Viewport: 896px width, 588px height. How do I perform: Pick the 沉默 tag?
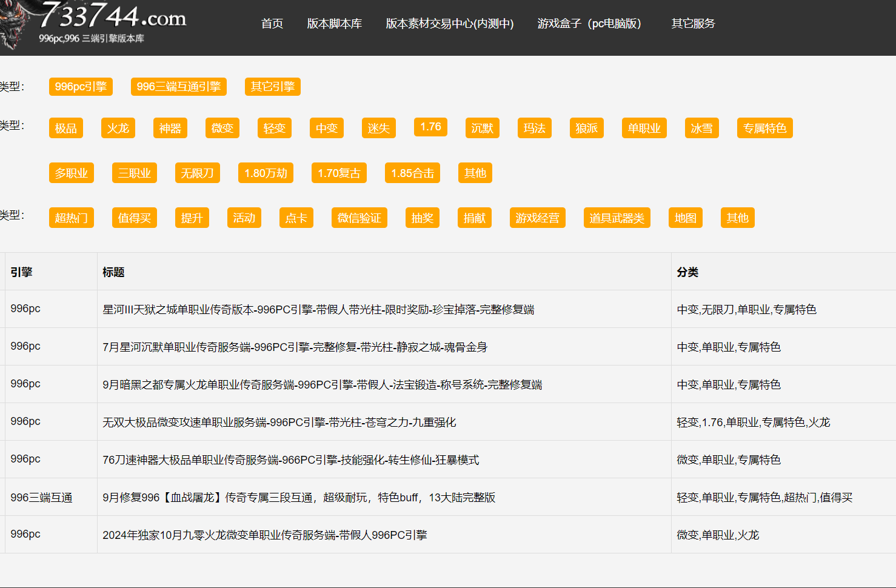click(x=483, y=128)
